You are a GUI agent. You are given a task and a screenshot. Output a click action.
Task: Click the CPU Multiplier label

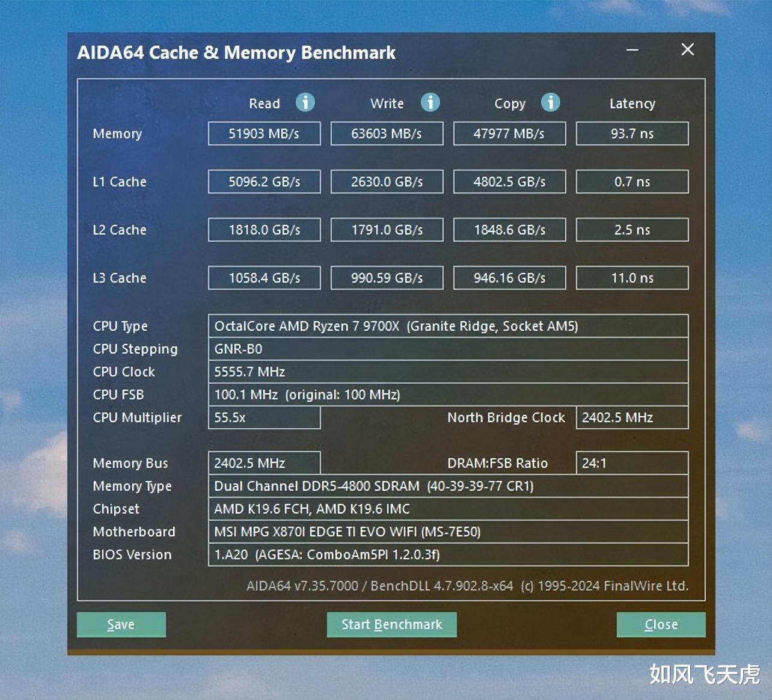[x=137, y=418]
